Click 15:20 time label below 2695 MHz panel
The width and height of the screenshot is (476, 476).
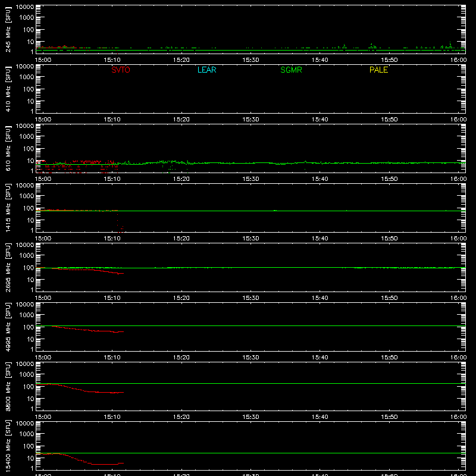[181, 298]
